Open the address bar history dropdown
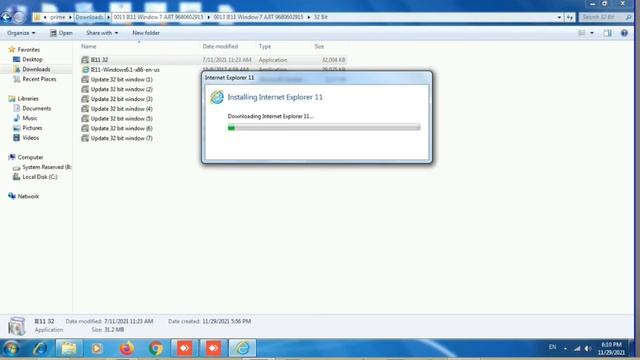This screenshot has height=360, width=640. [x=559, y=17]
